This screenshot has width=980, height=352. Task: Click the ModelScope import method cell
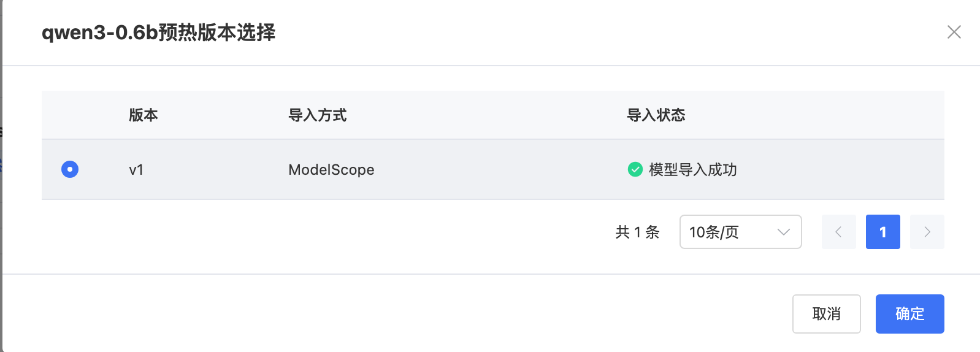click(x=331, y=170)
